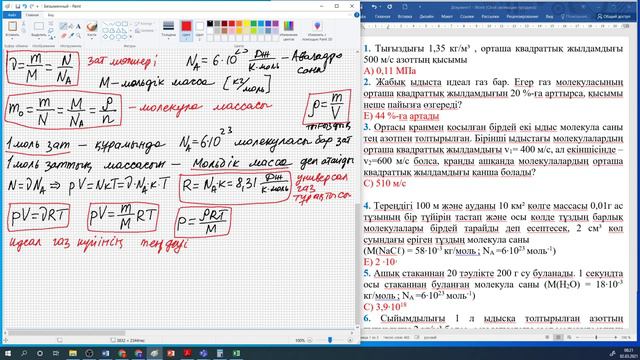Switch to the View tab in Paint
This screenshot has width=640, height=360.
pyautogui.click(x=51, y=15)
